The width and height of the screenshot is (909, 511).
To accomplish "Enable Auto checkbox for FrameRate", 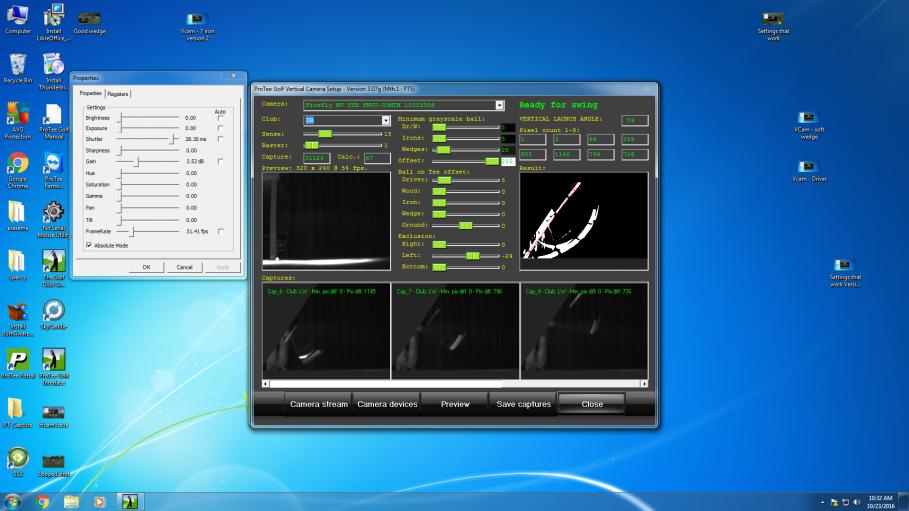I will (x=220, y=231).
